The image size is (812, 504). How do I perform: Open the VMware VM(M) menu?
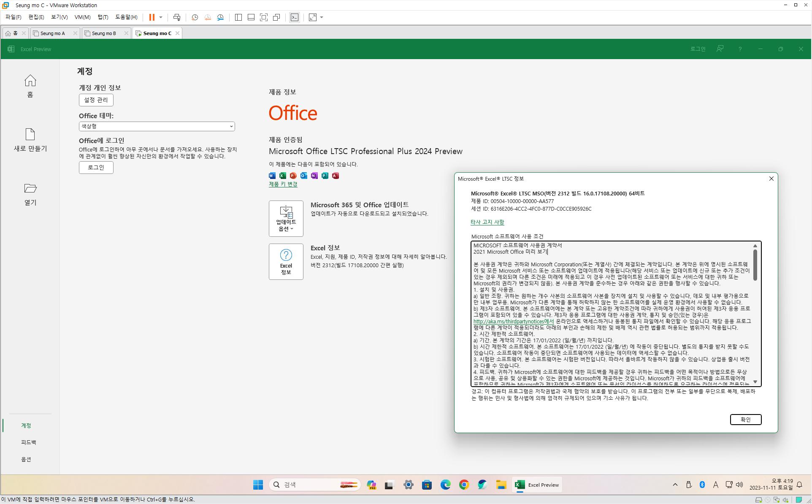82,17
